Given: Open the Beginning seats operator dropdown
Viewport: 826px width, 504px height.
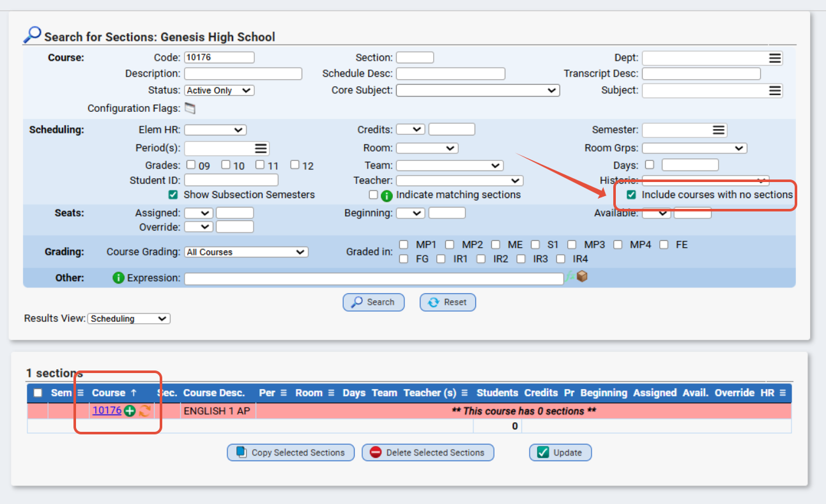Looking at the screenshot, I should [410, 213].
